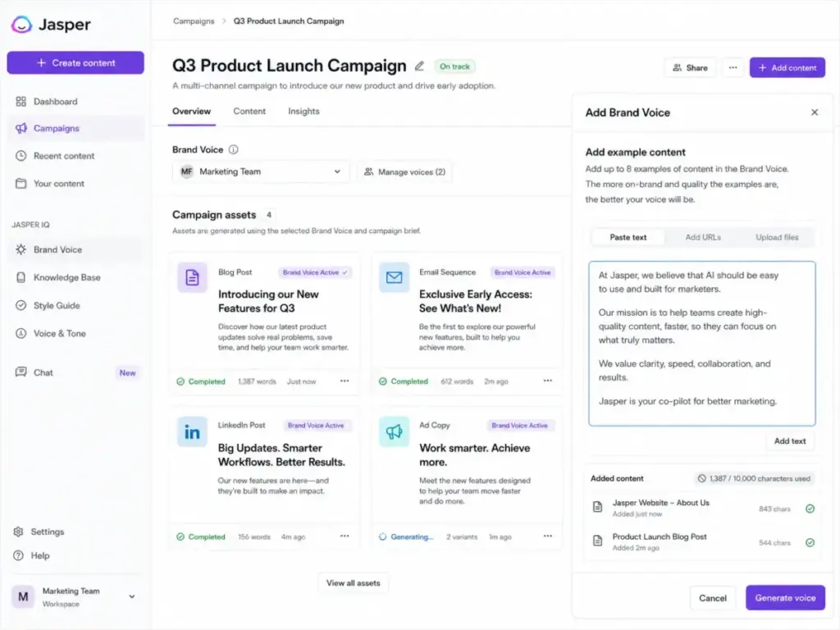Open Manage voices (2)

tap(404, 172)
